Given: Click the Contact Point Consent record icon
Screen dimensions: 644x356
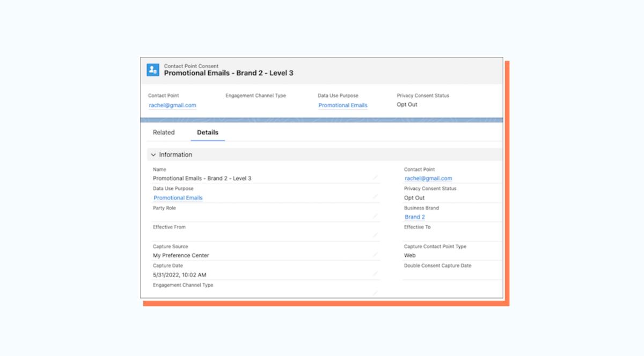Looking at the screenshot, I should click(x=153, y=70).
